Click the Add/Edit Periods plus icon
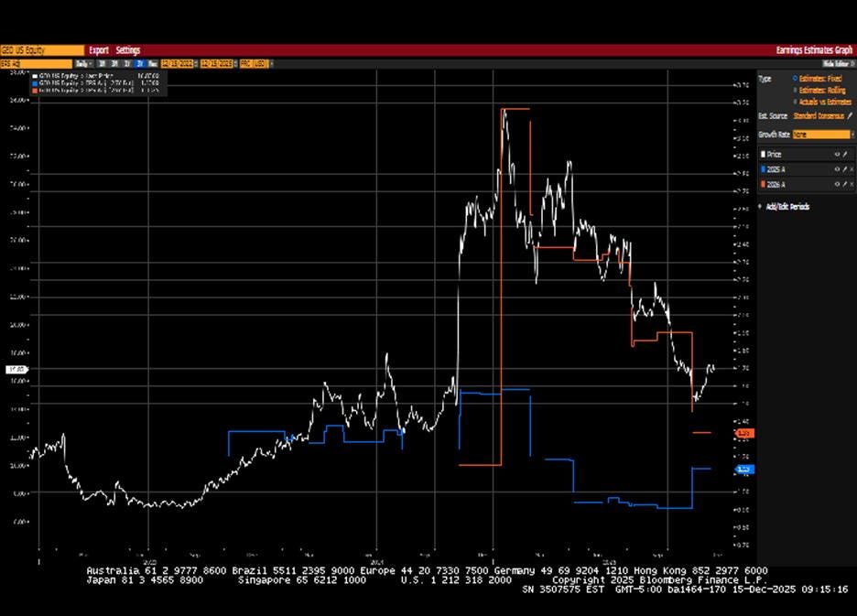The height and width of the screenshot is (616, 857). 760,207
